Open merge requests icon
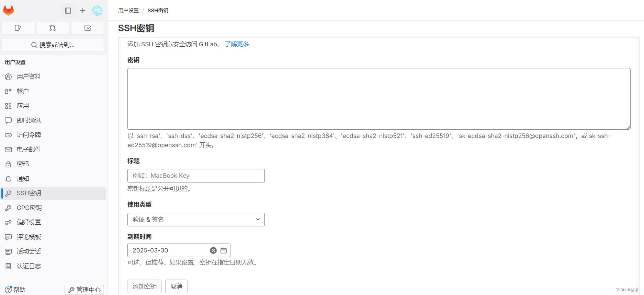Image resolution: width=644 pixels, height=295 pixels. pos(53,28)
